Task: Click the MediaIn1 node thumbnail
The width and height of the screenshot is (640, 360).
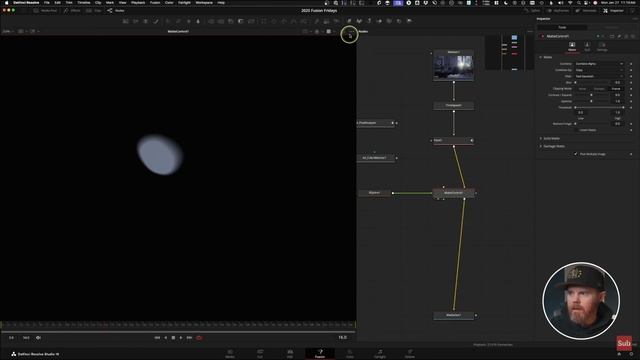Action: 453,67
